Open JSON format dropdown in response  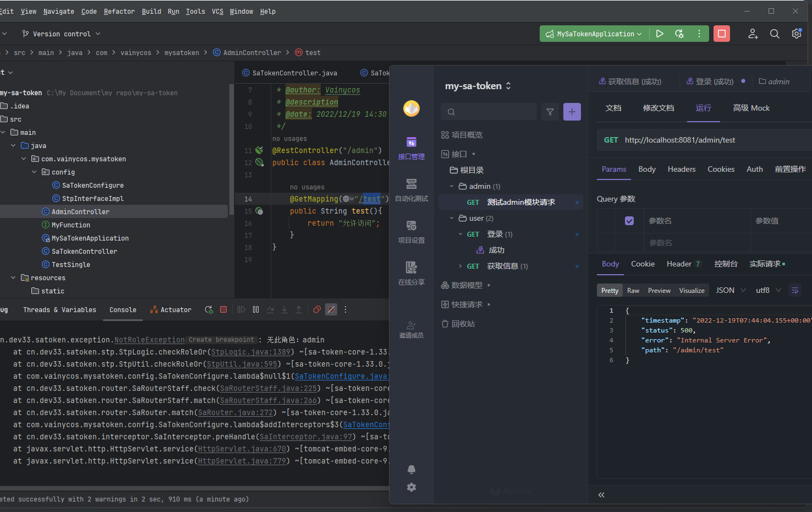click(x=731, y=290)
